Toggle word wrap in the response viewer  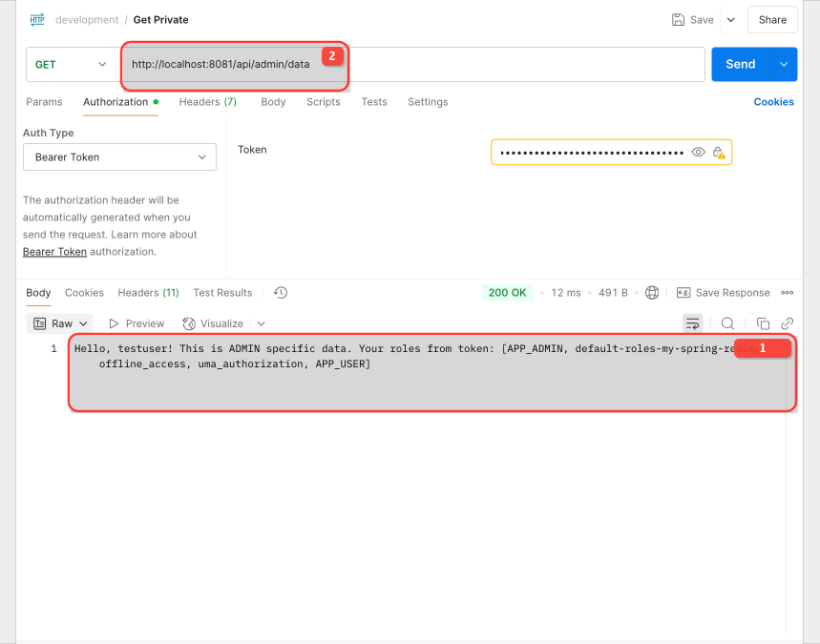(692, 322)
